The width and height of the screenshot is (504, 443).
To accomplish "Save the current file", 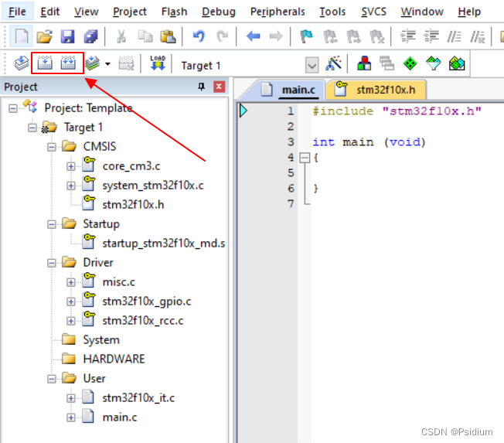I will 67,36.
